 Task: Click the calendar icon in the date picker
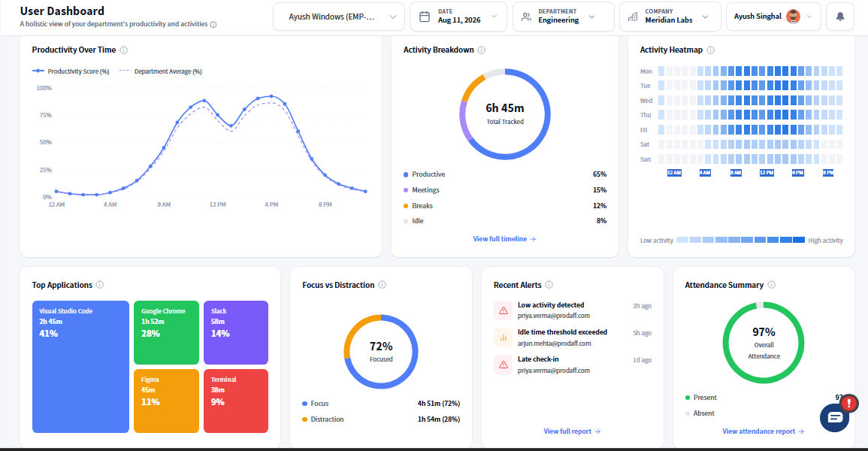pos(425,17)
